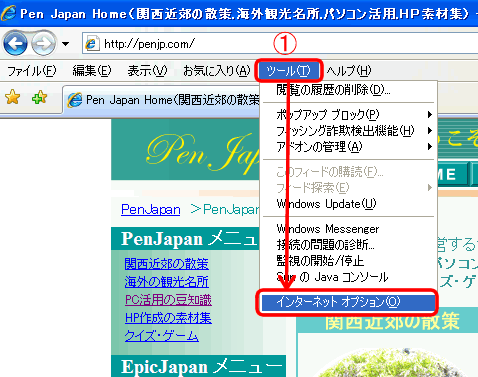Click the page icon in address bar

coord(91,44)
